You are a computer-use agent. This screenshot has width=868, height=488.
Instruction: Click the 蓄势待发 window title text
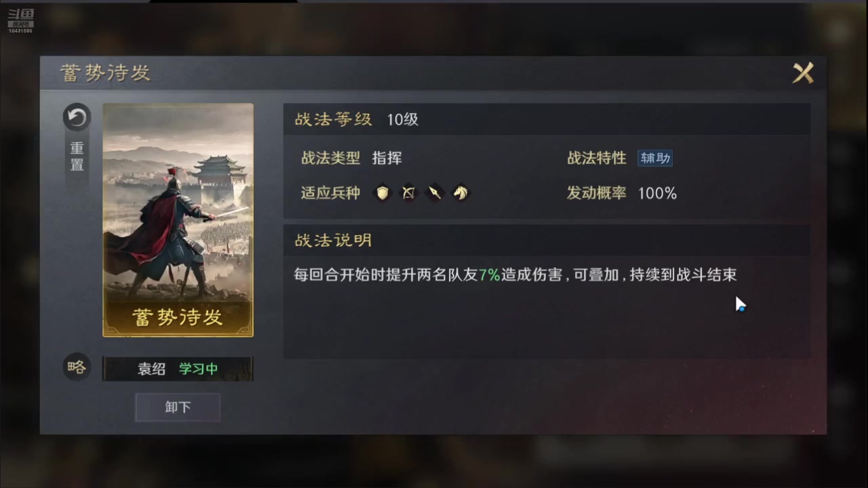pos(105,73)
